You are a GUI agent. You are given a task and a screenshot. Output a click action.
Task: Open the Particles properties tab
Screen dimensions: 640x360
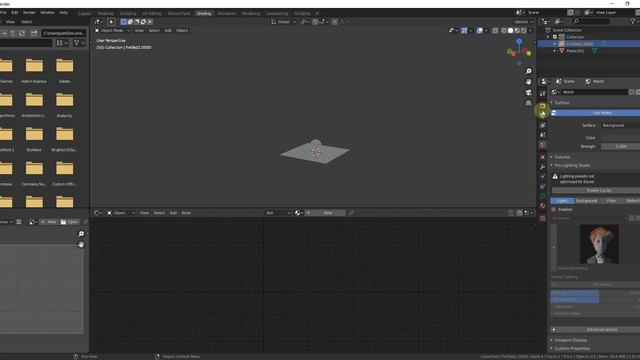pyautogui.click(x=542, y=177)
